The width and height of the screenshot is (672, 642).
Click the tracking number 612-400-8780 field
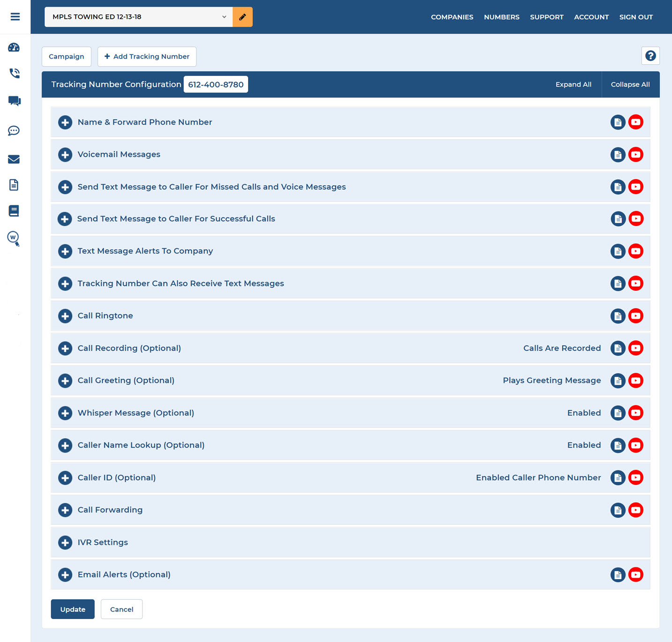pos(216,84)
